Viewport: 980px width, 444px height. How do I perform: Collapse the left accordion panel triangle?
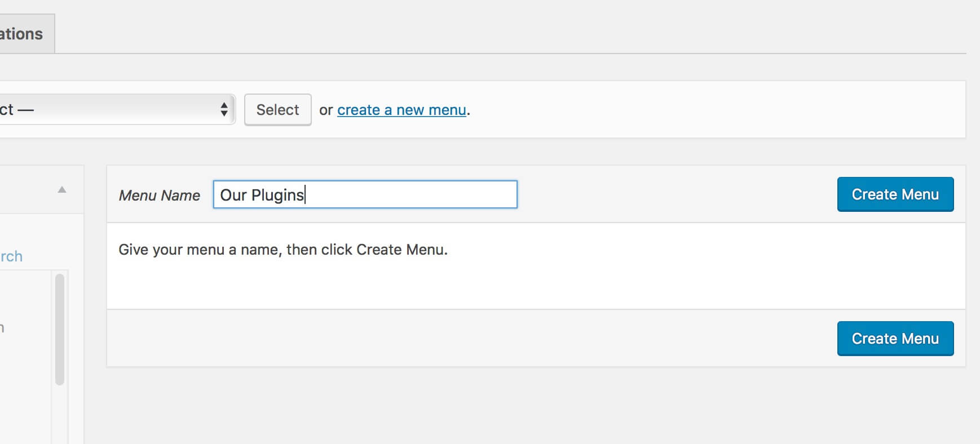tap(62, 190)
